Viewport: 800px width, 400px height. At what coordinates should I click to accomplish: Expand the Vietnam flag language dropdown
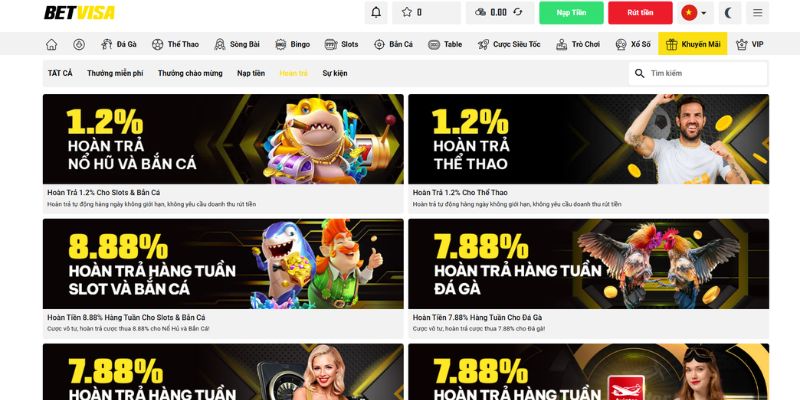(694, 12)
